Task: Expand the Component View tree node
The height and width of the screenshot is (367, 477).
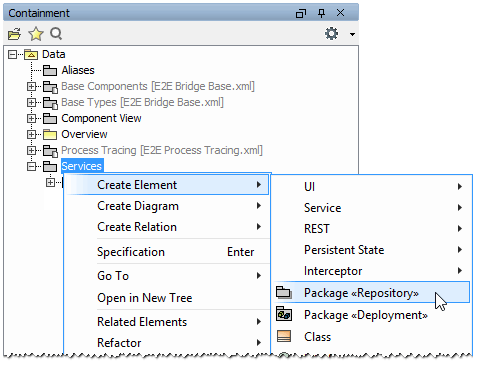Action: [31, 118]
